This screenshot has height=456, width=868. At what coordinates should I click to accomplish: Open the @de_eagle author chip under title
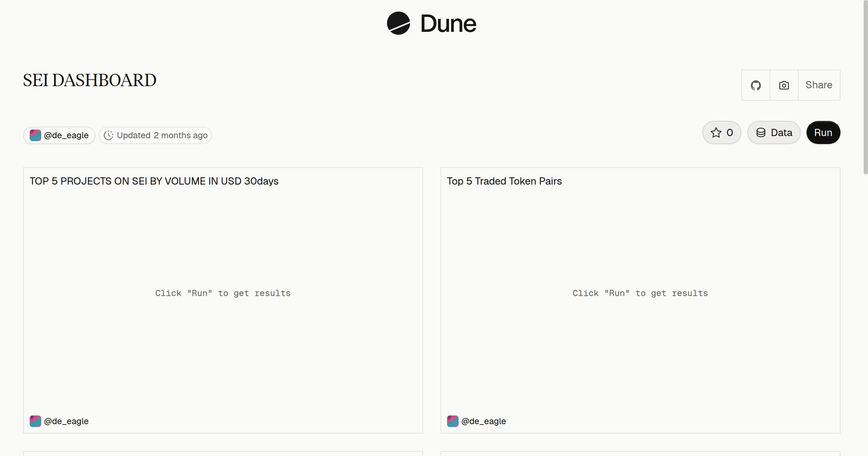point(59,135)
